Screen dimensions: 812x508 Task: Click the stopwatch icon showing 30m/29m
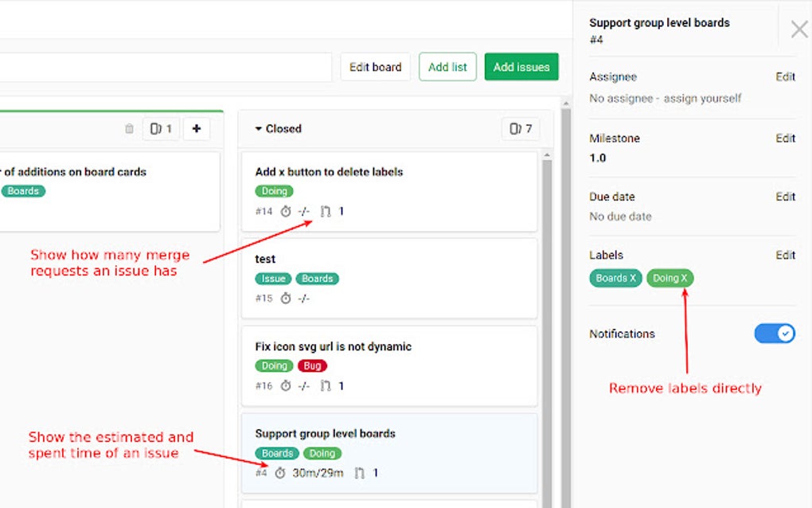tap(279, 472)
